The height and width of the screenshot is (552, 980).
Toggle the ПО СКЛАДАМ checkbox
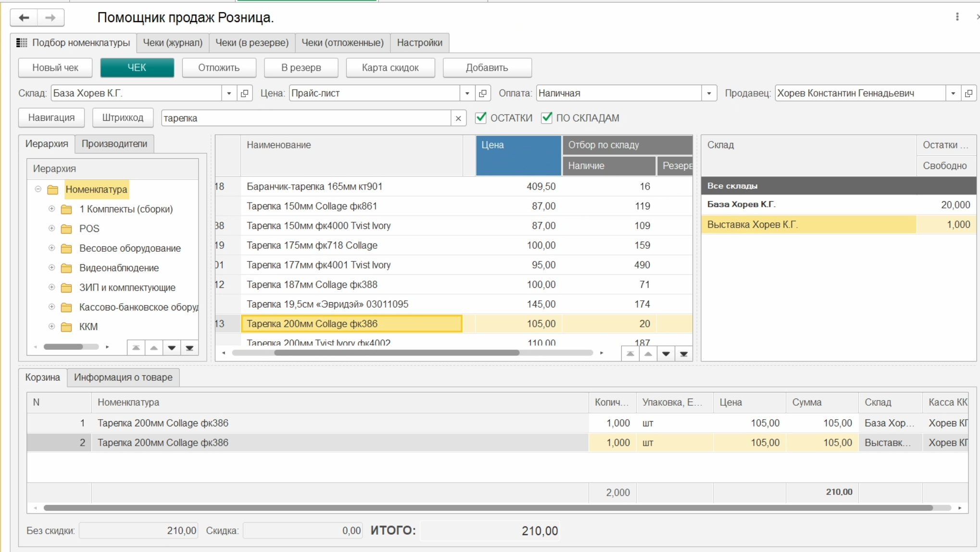(x=547, y=118)
